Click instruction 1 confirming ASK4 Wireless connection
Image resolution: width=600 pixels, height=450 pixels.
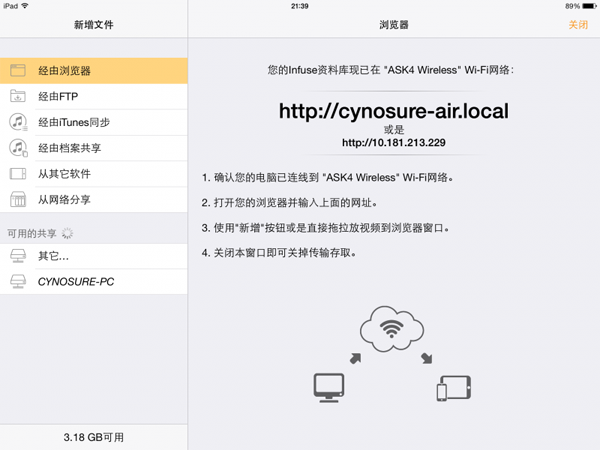pos(328,178)
